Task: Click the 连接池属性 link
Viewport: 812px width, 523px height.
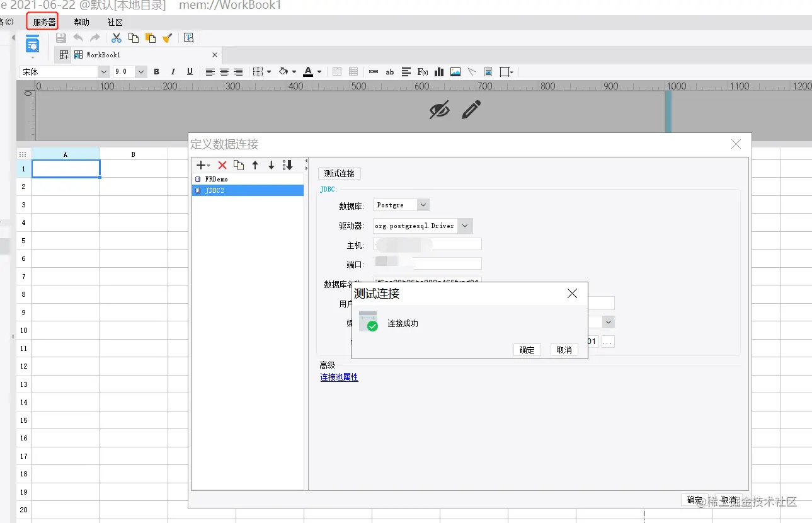Action: click(x=339, y=377)
